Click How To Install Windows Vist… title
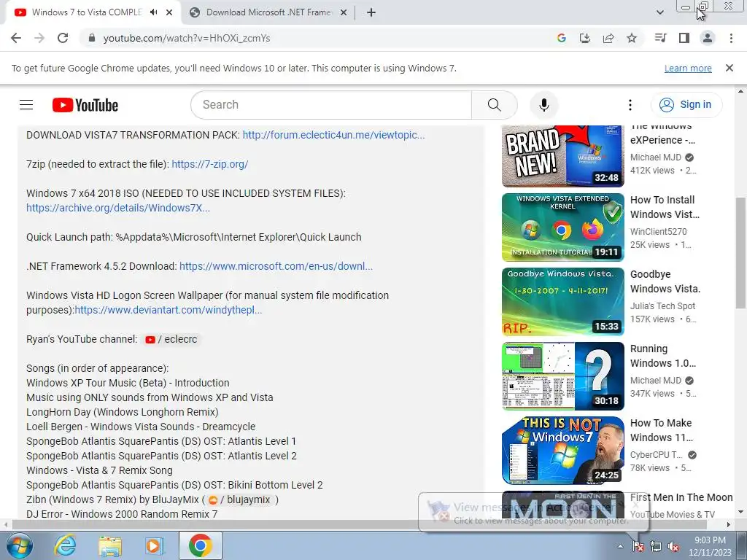 665,207
